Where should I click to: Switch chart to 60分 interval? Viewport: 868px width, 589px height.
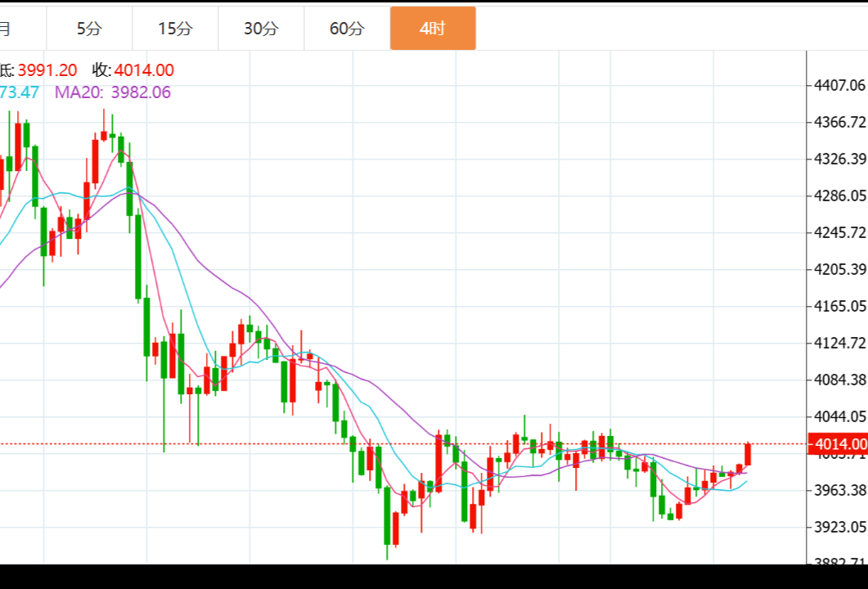(x=347, y=29)
